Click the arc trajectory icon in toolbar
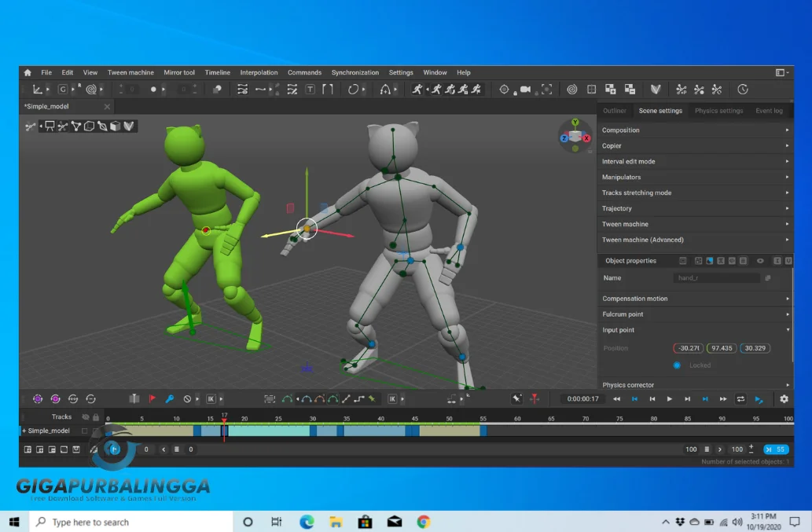The height and width of the screenshot is (532, 812). (384, 90)
